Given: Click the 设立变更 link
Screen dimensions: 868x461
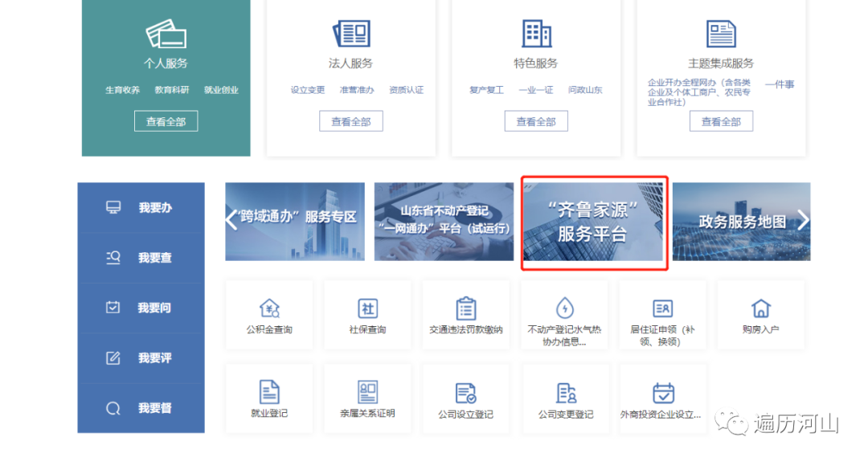Looking at the screenshot, I should (x=308, y=90).
